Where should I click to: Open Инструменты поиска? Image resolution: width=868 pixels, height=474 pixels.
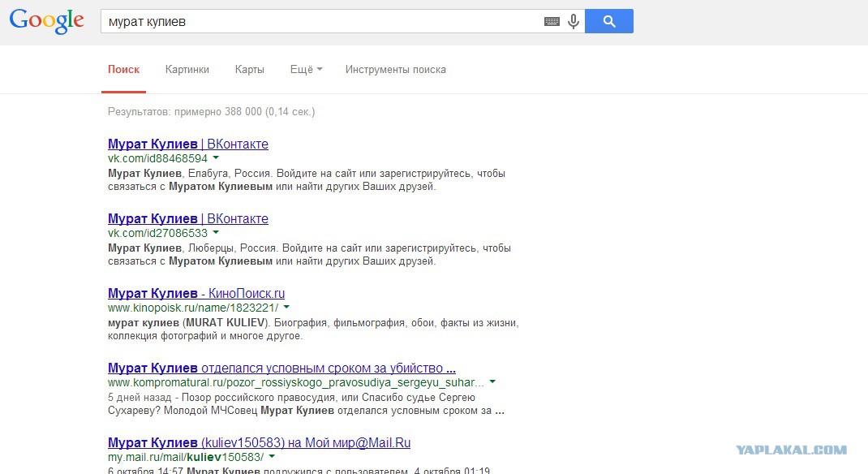396,69
